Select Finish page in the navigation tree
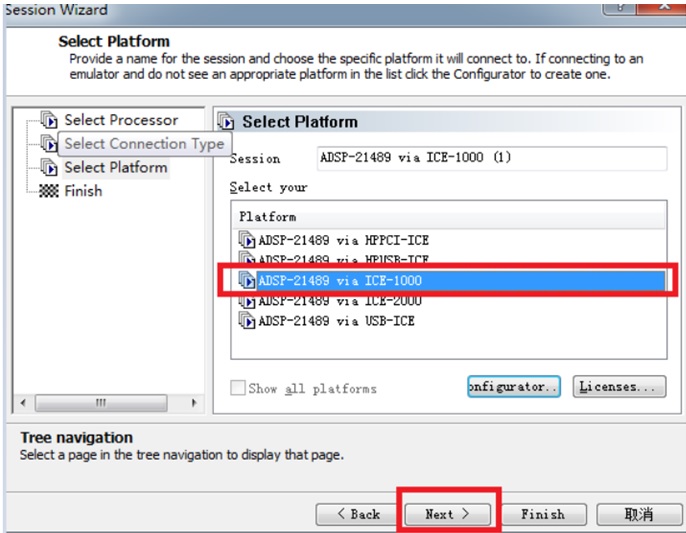 click(83, 191)
